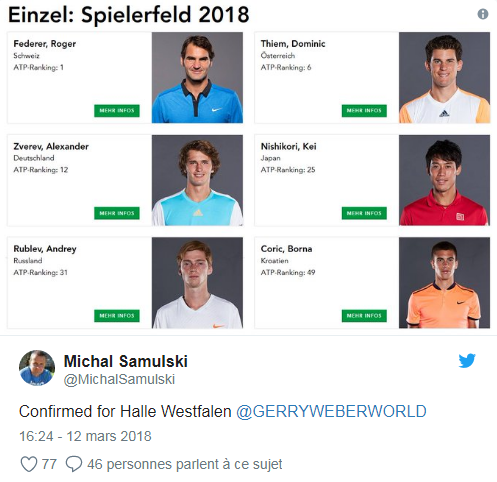This screenshot has height=482, width=497.
Task: Click Roger Federer's player photo
Action: coord(197,78)
